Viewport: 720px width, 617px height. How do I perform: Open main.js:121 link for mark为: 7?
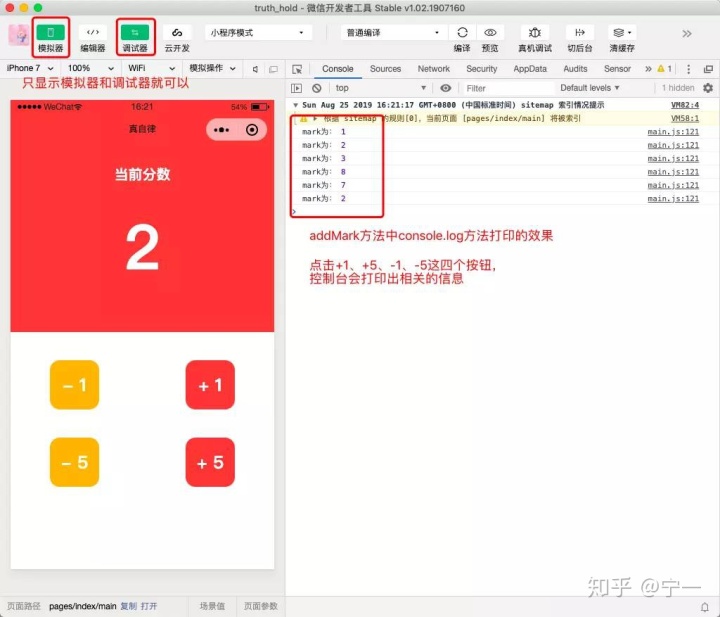click(x=673, y=185)
